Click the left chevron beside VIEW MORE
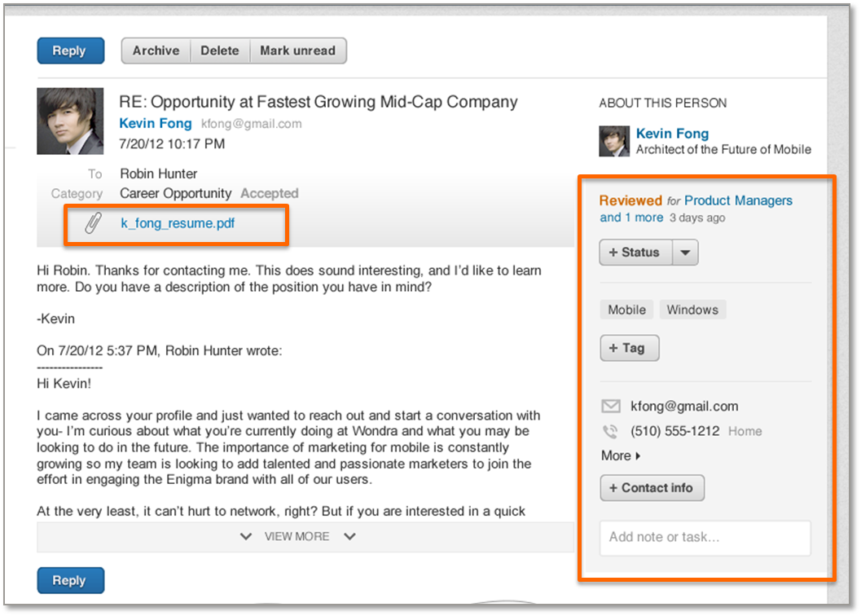861x616 pixels. 246,536
